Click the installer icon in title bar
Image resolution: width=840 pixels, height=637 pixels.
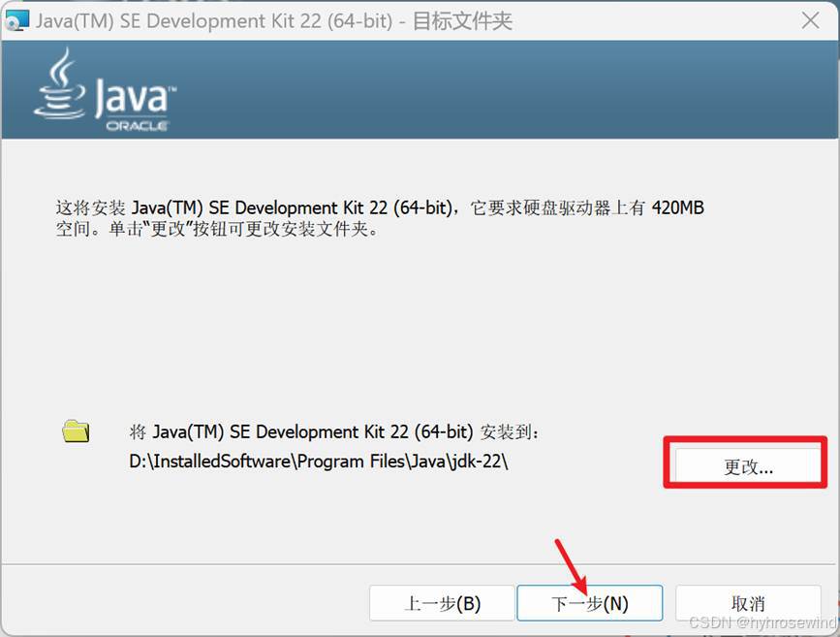coord(16,21)
